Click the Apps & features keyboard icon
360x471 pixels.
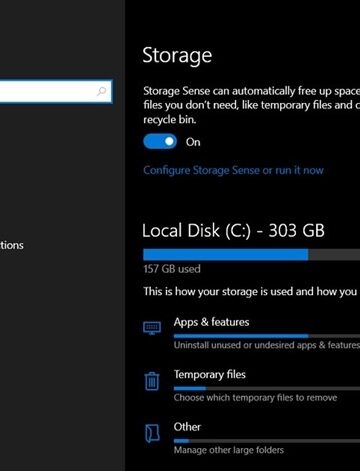pyautogui.click(x=152, y=328)
